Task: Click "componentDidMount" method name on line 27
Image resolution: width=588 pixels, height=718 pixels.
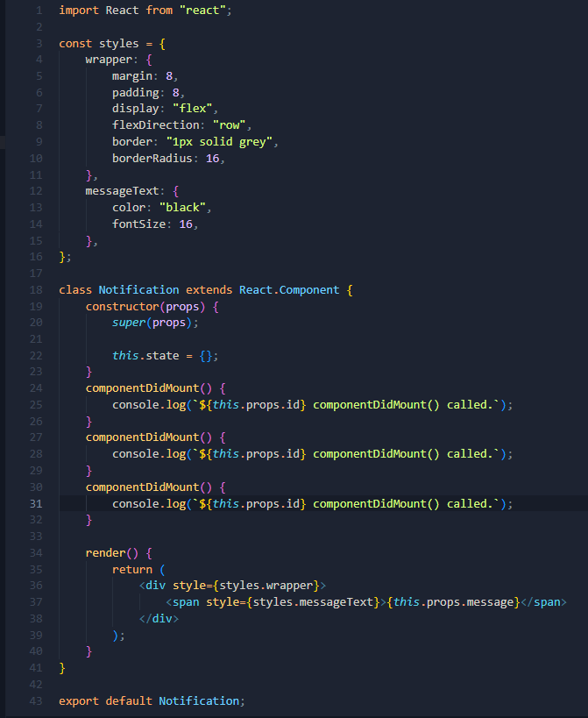Action: coord(142,437)
